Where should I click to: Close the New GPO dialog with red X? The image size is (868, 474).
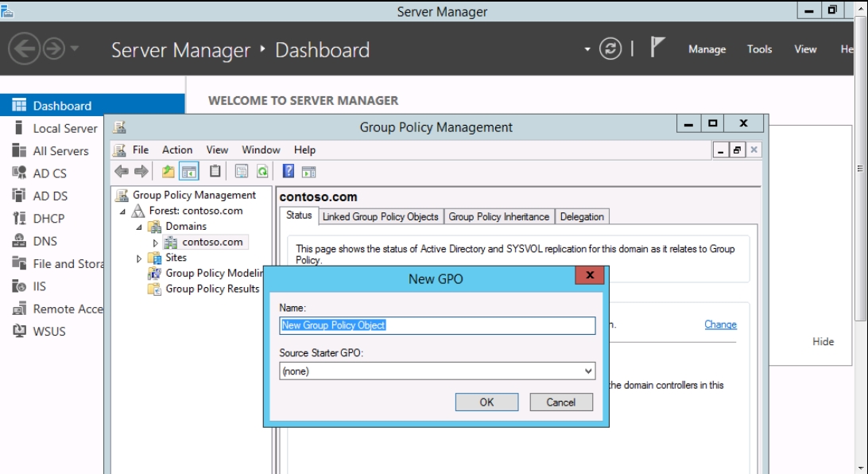pyautogui.click(x=590, y=275)
